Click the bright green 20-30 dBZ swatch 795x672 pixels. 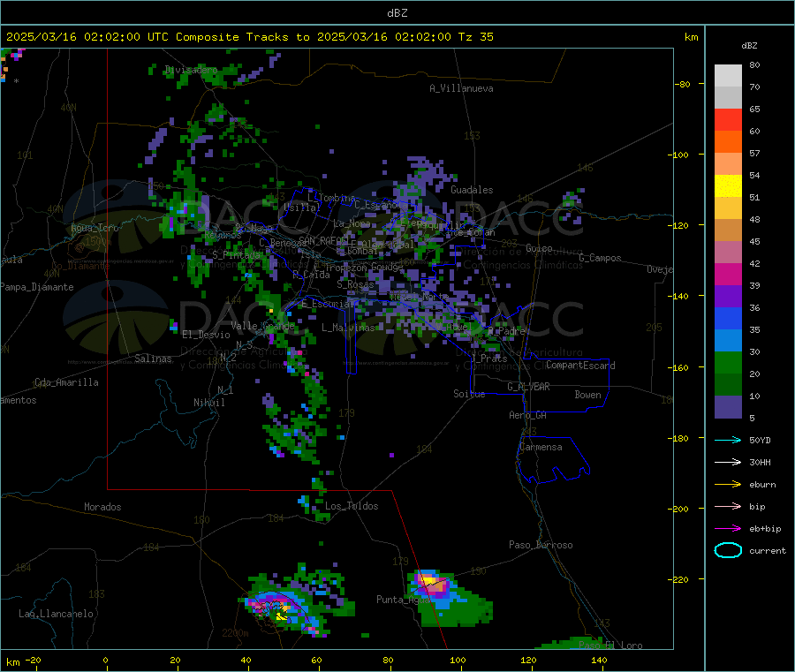(728, 362)
